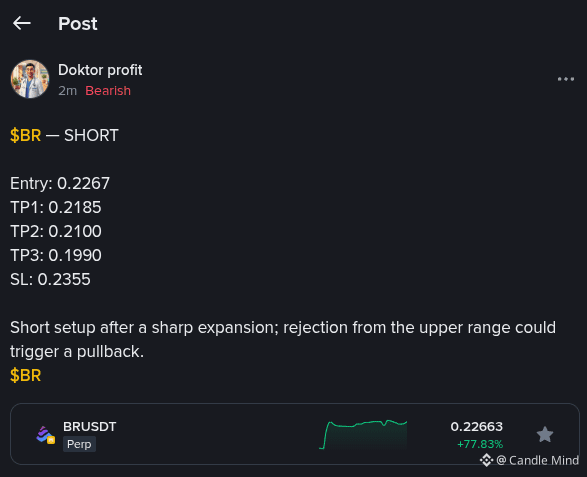The width and height of the screenshot is (587, 477).
Task: Open the BRUSDT pair name
Action: [x=89, y=426]
